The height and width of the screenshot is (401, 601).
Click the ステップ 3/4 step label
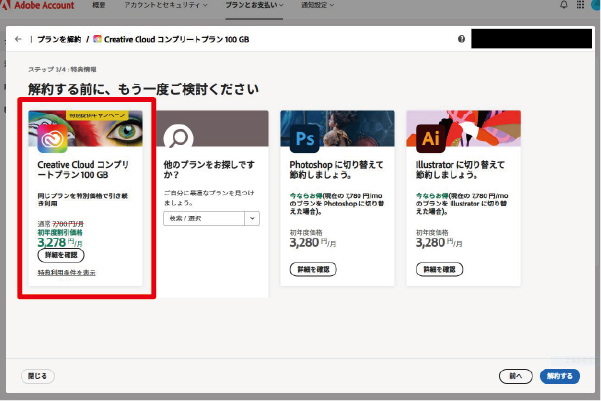[62, 69]
